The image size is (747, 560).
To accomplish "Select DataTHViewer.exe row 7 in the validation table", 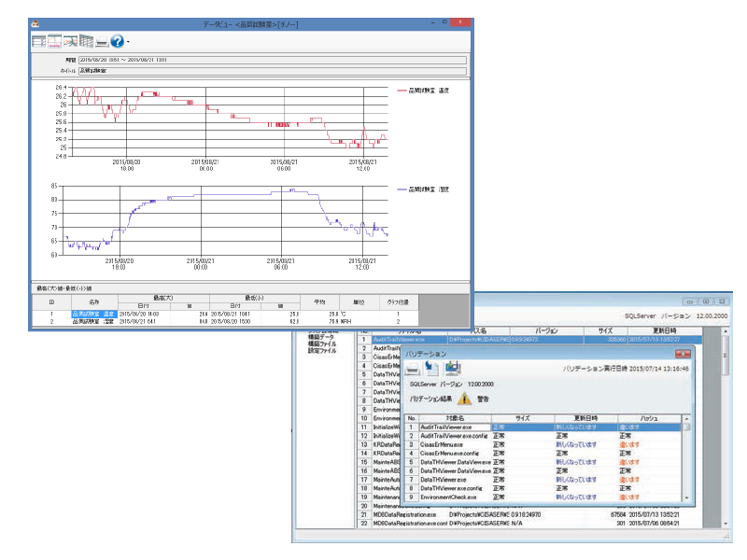I will tap(543, 480).
